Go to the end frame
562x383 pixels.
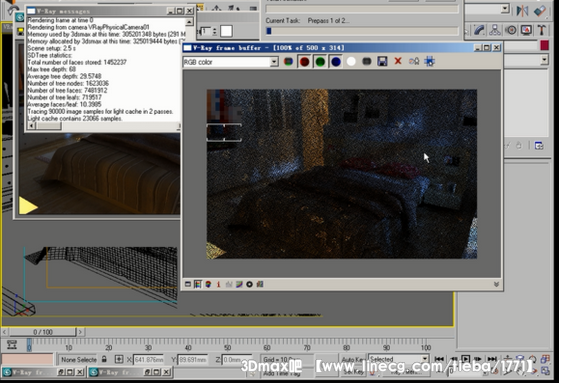492,359
